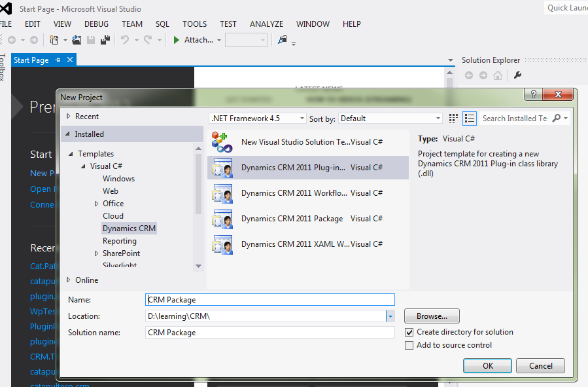
Task: Open the Location path dropdown arrow
Action: pyautogui.click(x=390, y=316)
